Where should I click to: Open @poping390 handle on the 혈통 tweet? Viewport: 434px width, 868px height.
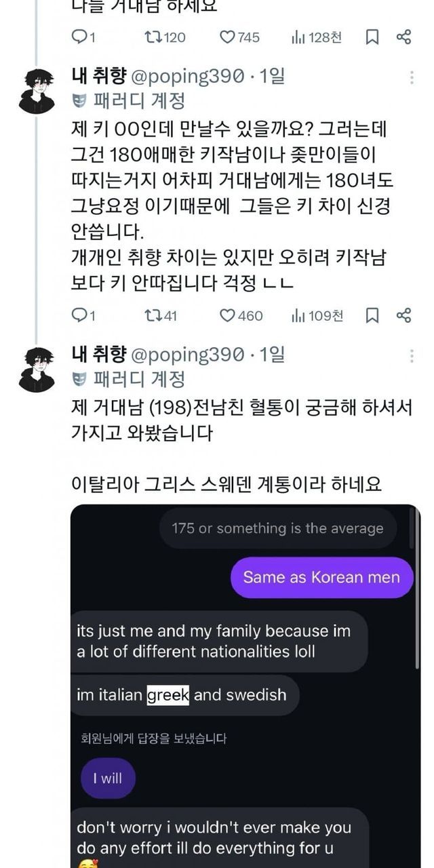186,355
